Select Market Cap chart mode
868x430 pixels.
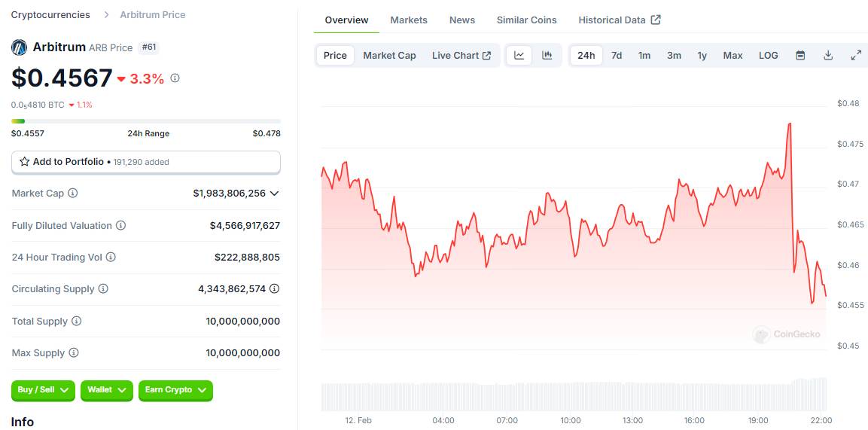(x=389, y=55)
